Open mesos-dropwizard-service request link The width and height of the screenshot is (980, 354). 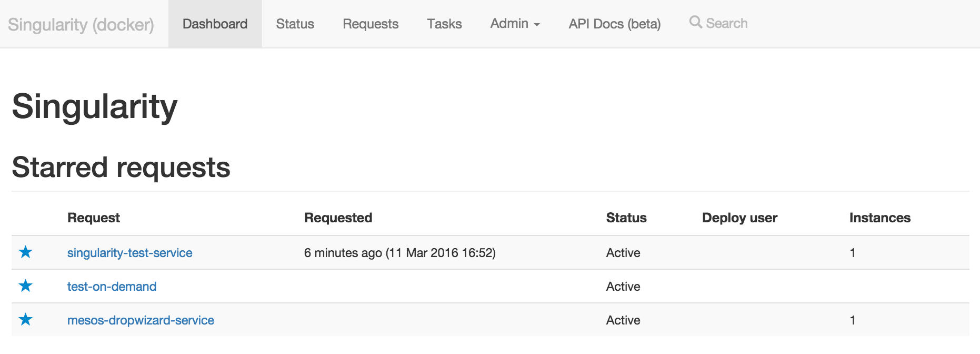coord(141,320)
